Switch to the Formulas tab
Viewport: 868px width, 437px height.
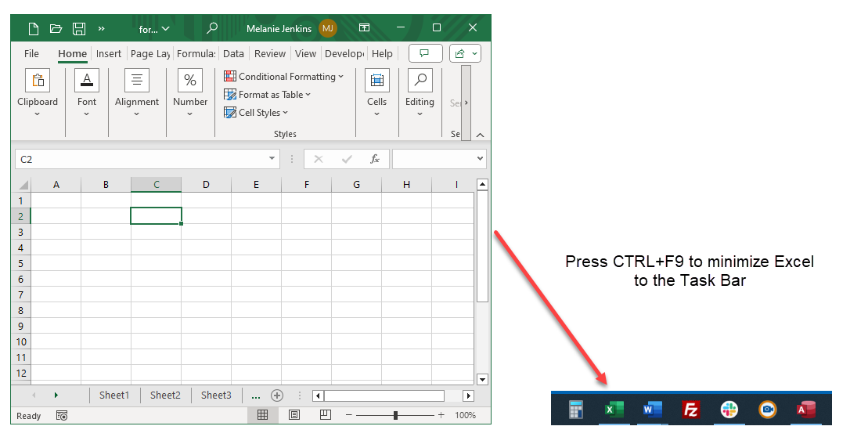[x=196, y=54]
